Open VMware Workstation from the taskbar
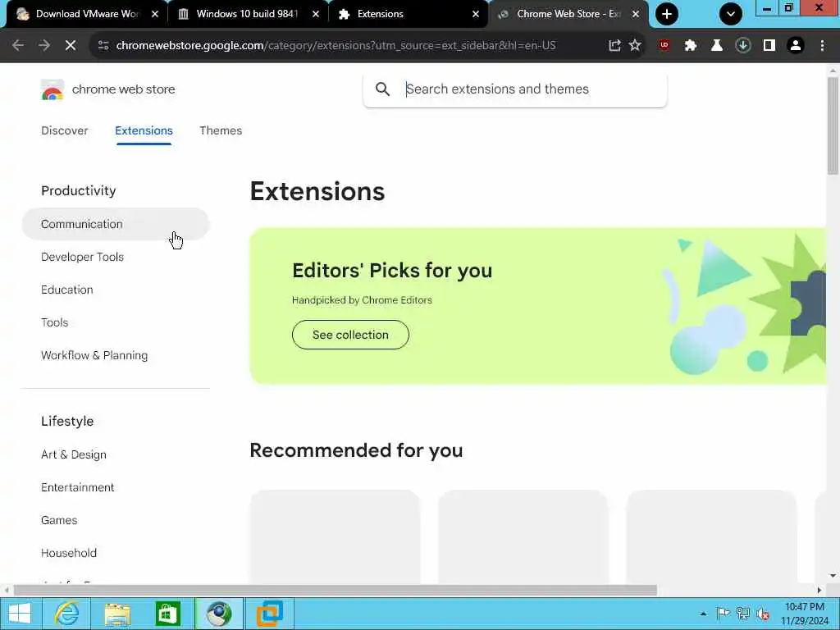Image resolution: width=840 pixels, height=630 pixels. (269, 614)
